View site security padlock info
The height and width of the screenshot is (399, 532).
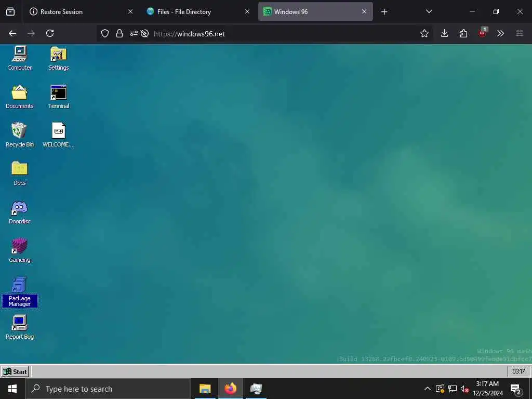tap(119, 33)
